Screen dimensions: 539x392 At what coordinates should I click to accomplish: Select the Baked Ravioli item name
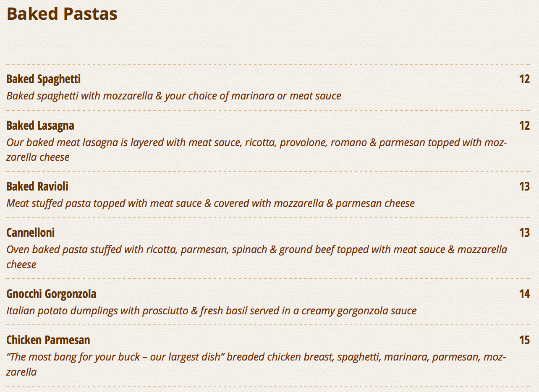(37, 186)
